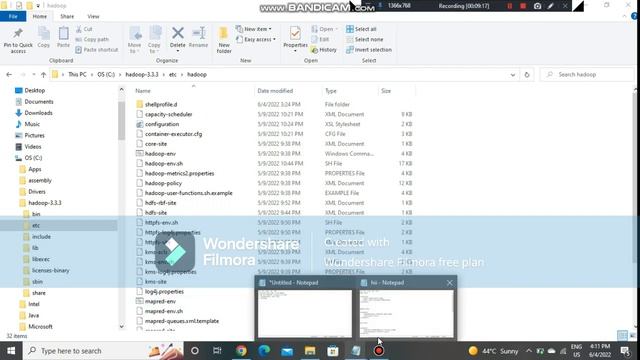Select the core-site file
This screenshot has width=640, height=360.
coord(156,144)
